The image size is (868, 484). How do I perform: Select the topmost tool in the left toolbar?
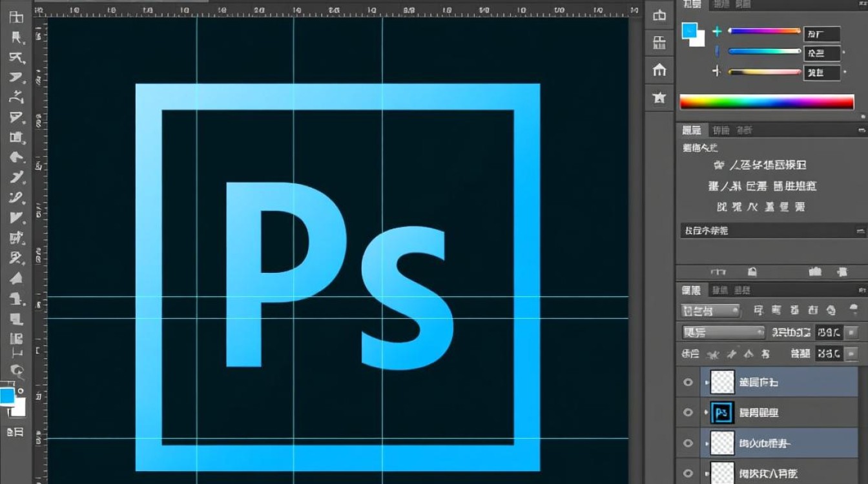coord(16,17)
